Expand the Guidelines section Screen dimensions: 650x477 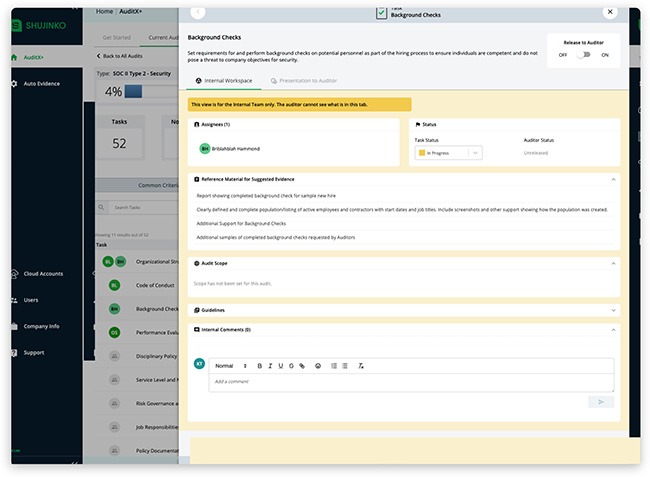tap(612, 310)
